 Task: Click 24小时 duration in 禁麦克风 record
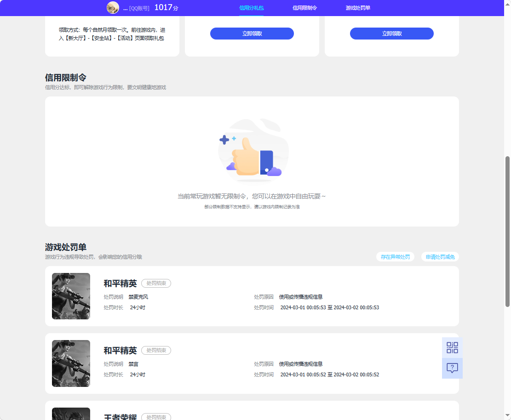pos(138,307)
